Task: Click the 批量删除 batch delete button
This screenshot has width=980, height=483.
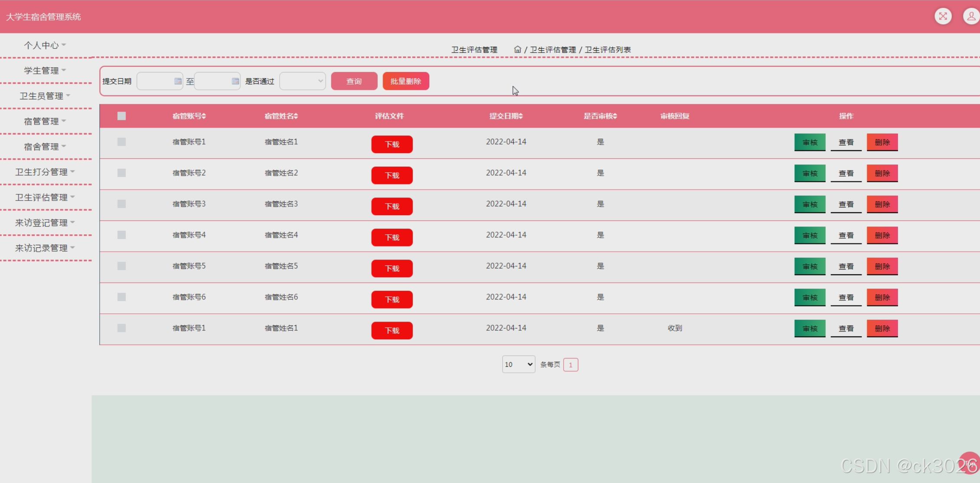Action: point(406,81)
